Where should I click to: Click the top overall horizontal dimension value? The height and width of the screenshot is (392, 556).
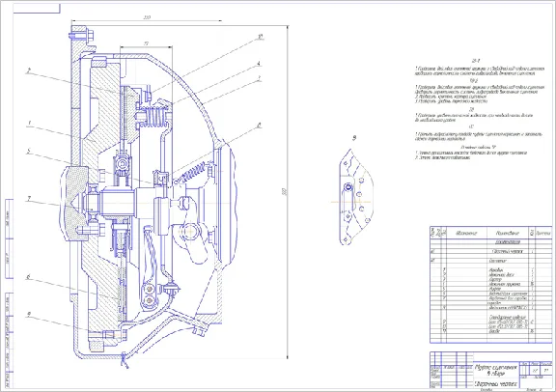pyautogui.click(x=147, y=17)
